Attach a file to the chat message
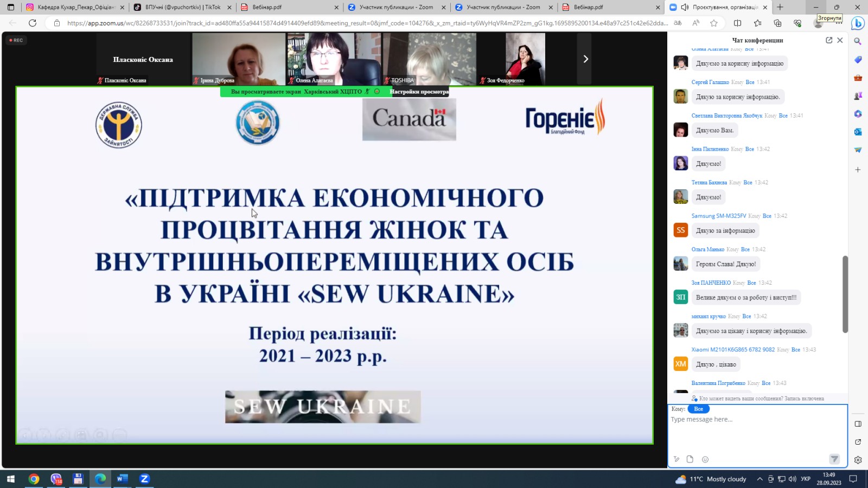This screenshot has width=868, height=488. pyautogui.click(x=690, y=459)
